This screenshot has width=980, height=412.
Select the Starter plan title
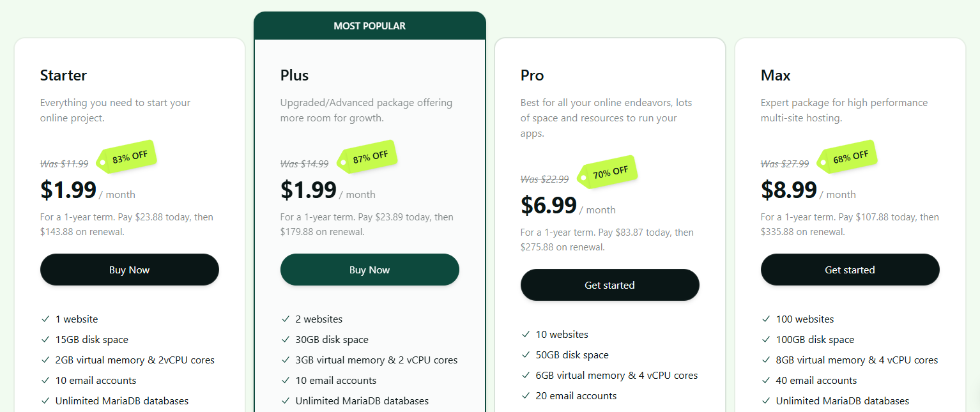[x=63, y=75]
